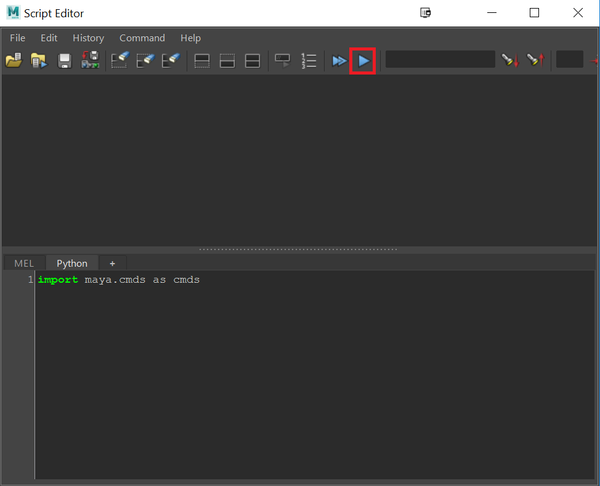Close the Script Editor window
Viewport: 600px width, 486px height.
(578, 13)
